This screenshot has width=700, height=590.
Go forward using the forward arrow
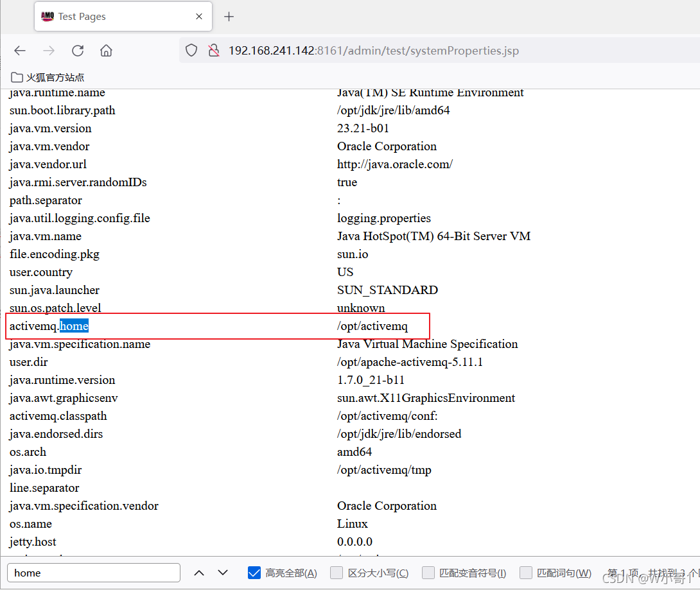click(x=49, y=51)
